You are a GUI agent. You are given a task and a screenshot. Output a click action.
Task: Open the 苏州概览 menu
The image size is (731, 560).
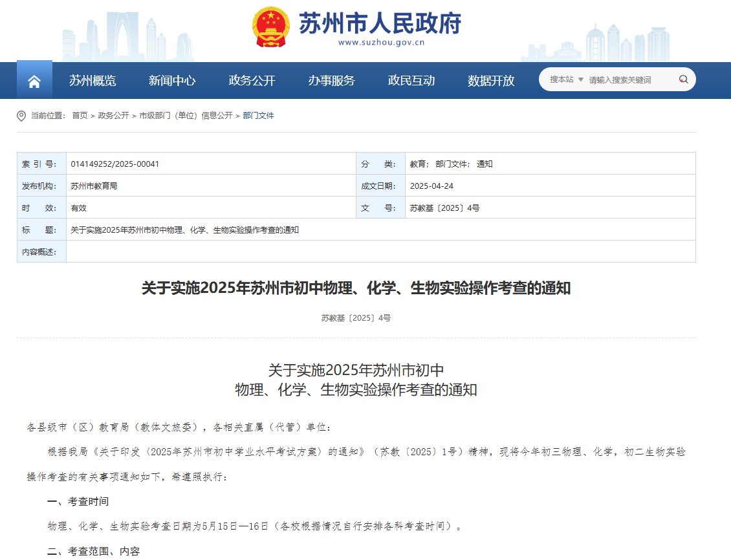tap(93, 81)
